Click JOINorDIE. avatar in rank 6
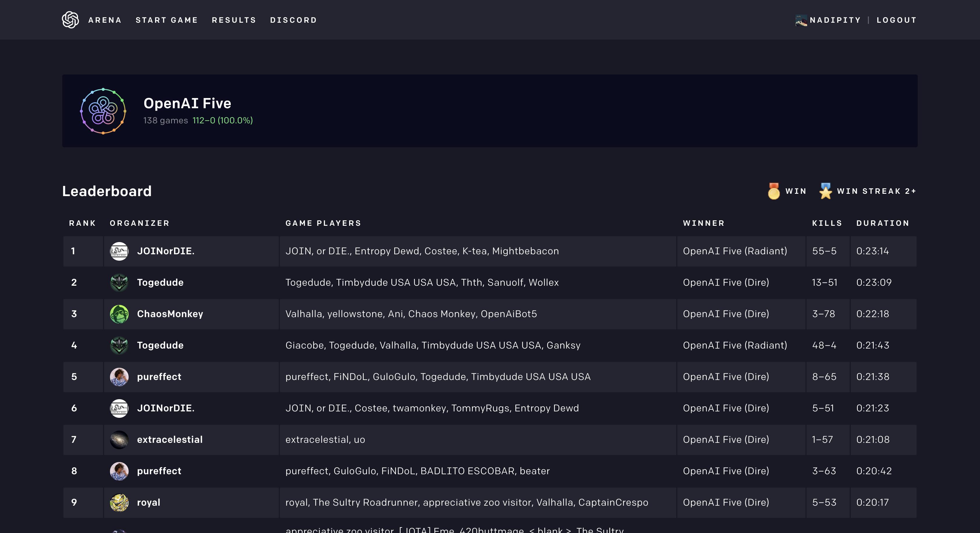Screen dimensions: 980x533 click(119, 408)
